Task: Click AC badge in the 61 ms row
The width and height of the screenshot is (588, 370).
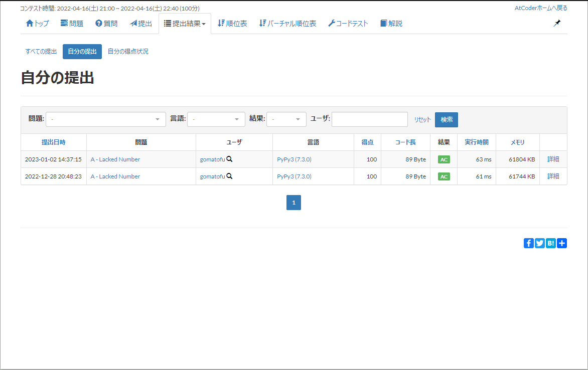Action: (x=444, y=177)
